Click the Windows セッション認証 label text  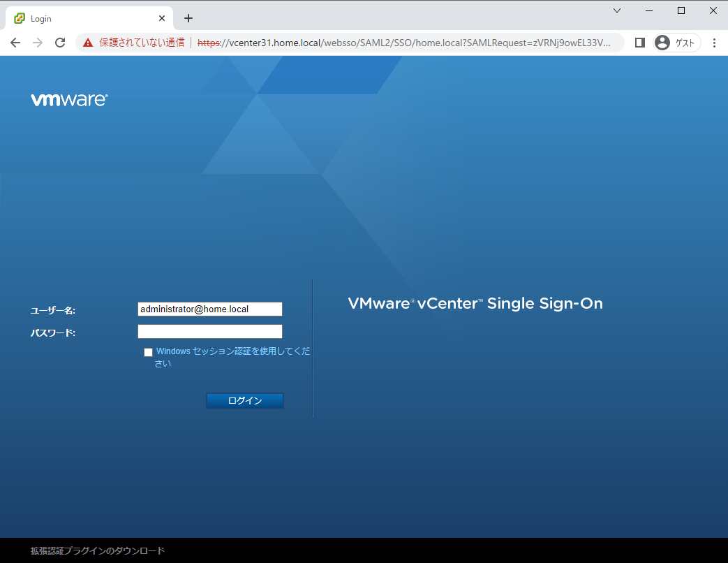click(x=232, y=357)
